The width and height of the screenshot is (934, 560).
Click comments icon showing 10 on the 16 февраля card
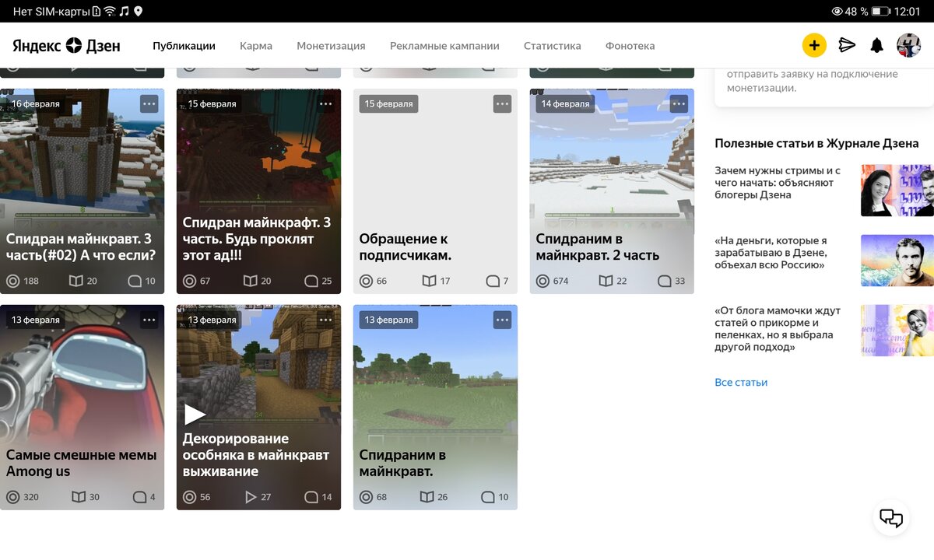pos(134,281)
